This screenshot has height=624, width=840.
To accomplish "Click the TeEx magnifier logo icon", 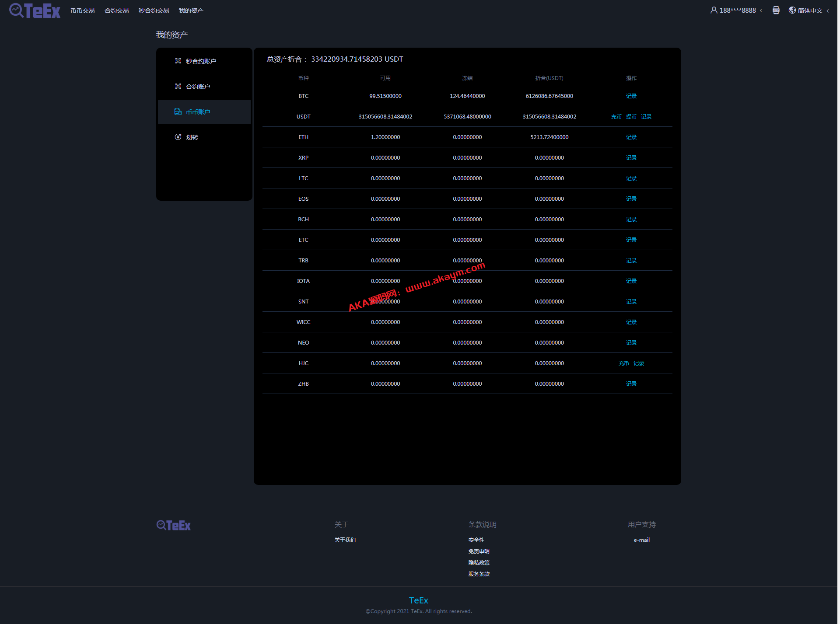I will [16, 10].
